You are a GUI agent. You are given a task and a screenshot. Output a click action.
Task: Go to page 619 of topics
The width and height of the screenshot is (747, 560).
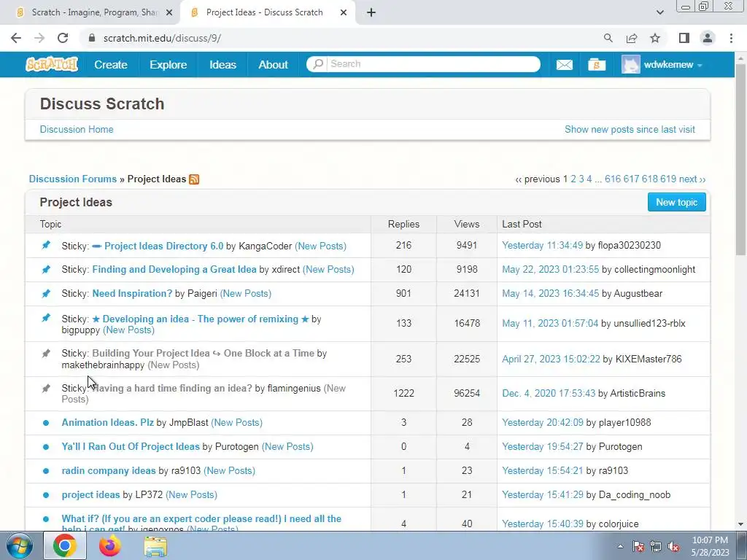[x=668, y=179]
